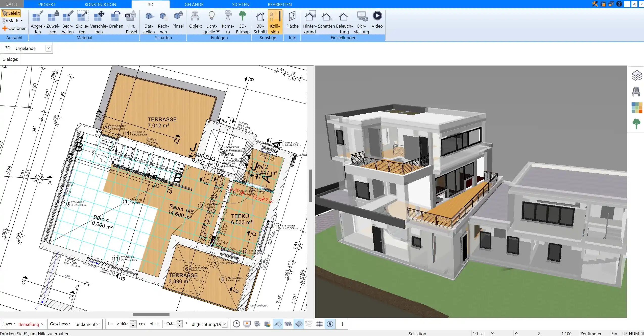The image size is (644, 336).
Task: Open the GELÄNDE ribbon tab
Action: coord(194,4)
